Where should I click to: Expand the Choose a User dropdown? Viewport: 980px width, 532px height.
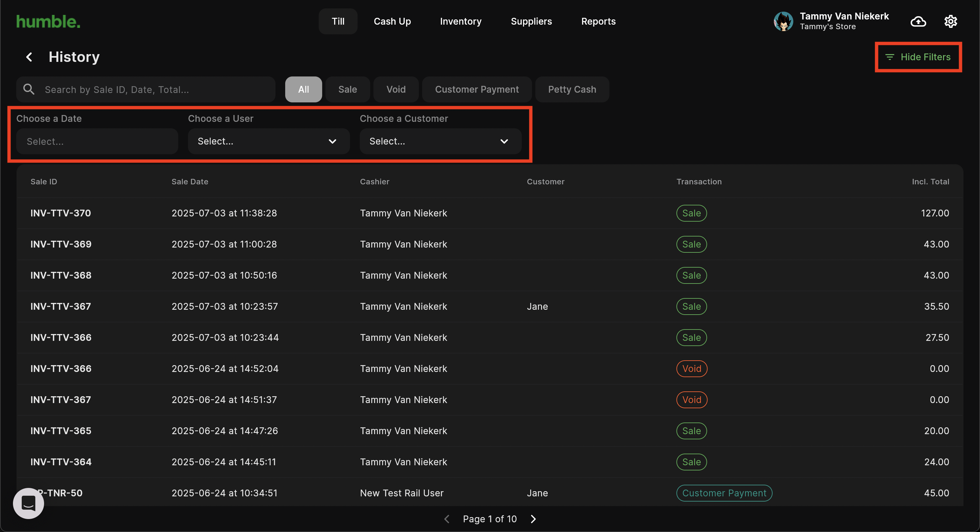coord(269,141)
